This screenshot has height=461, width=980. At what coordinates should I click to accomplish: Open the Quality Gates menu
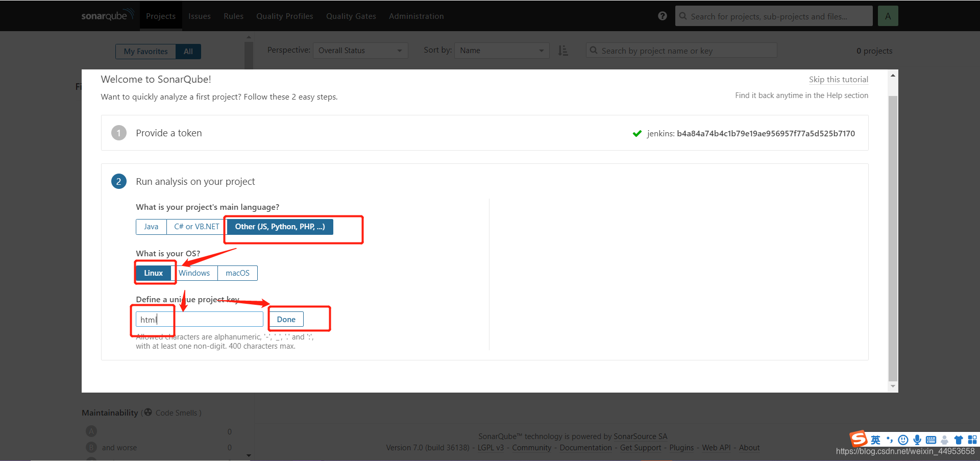[x=351, y=16]
